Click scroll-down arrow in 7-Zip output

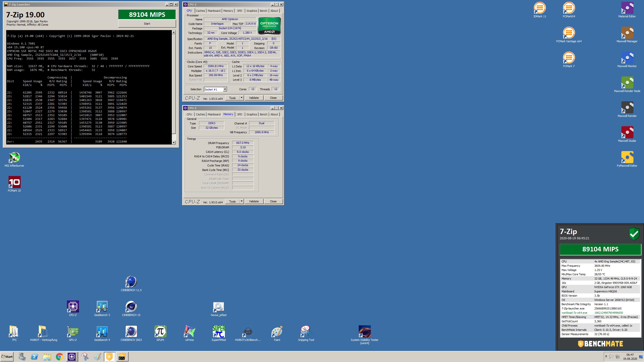tap(174, 143)
